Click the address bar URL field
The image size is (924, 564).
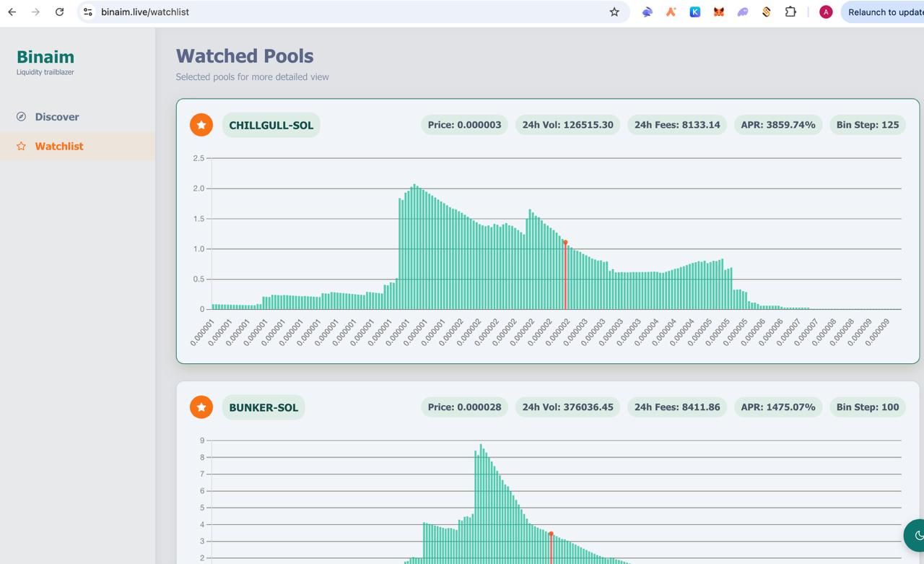(x=354, y=12)
